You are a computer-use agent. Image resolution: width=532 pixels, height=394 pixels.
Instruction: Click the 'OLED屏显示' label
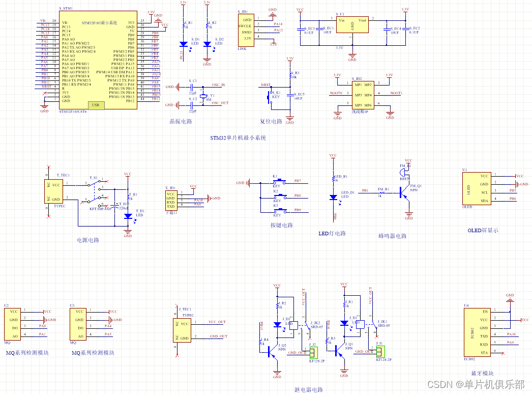[x=483, y=230]
